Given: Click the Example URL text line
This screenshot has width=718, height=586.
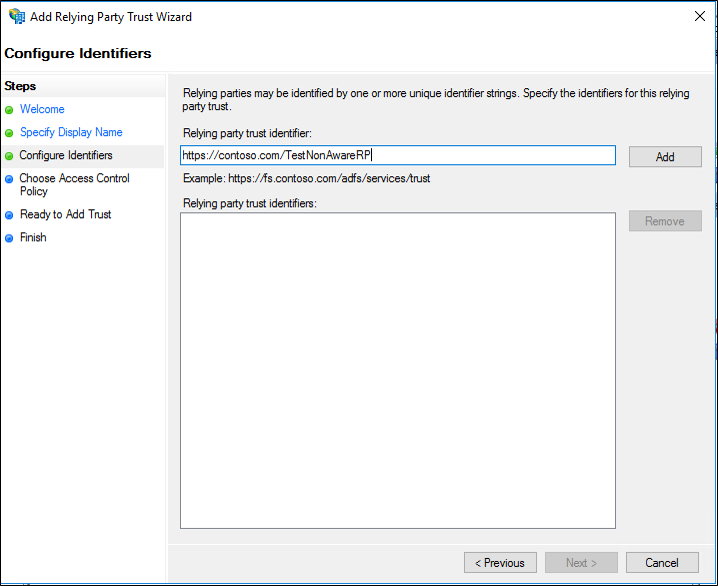Looking at the screenshot, I should tap(306, 178).
